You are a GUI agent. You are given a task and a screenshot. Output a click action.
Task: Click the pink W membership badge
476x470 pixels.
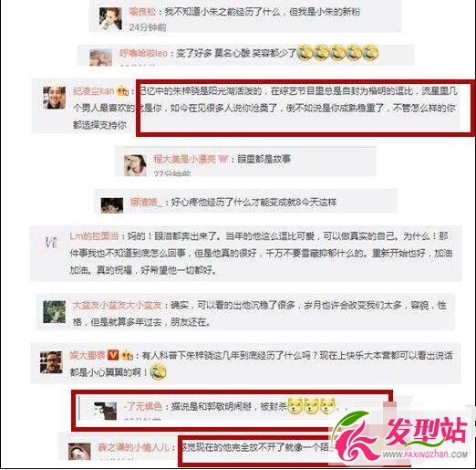point(222,159)
